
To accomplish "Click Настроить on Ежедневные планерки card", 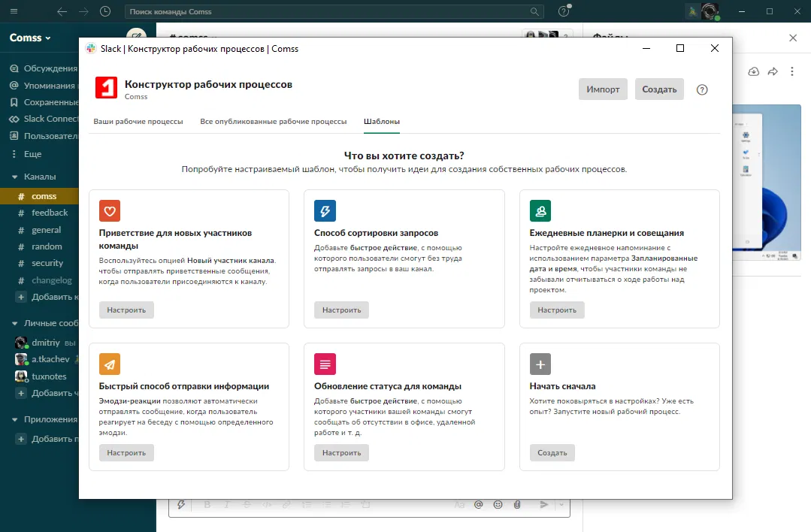I will 557,310.
